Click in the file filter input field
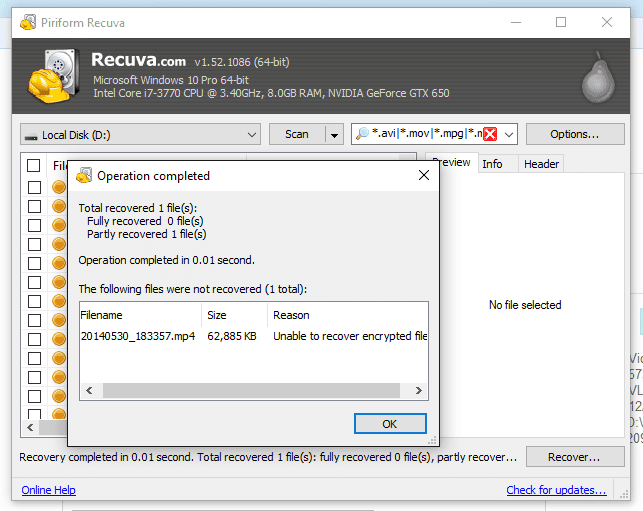 [x=426, y=134]
